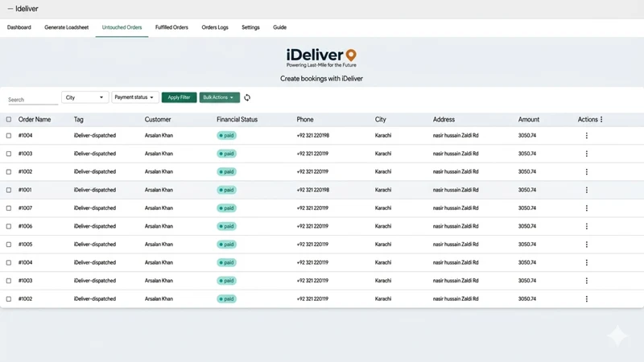This screenshot has height=362, width=644.
Task: Click address nasir hussain Zaidi Rd in #1001 row
Action: tap(456, 190)
